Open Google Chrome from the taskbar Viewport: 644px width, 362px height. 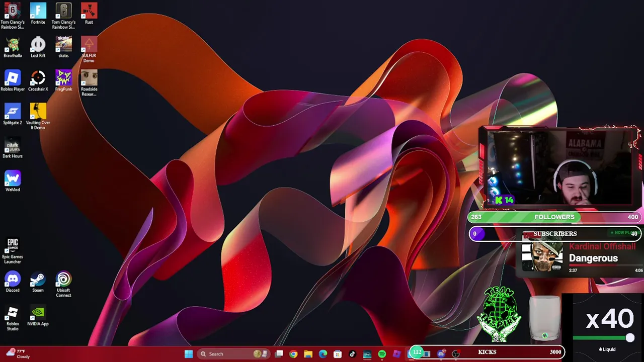click(293, 354)
